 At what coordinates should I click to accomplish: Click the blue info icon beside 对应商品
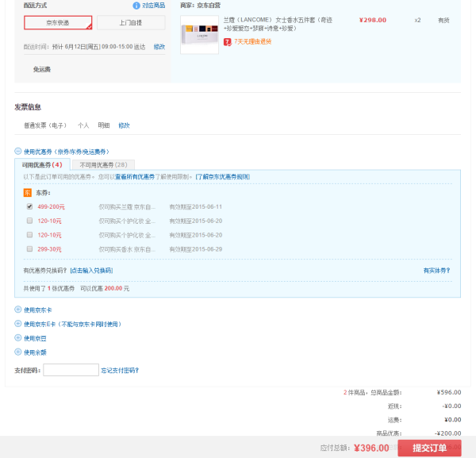136,6
